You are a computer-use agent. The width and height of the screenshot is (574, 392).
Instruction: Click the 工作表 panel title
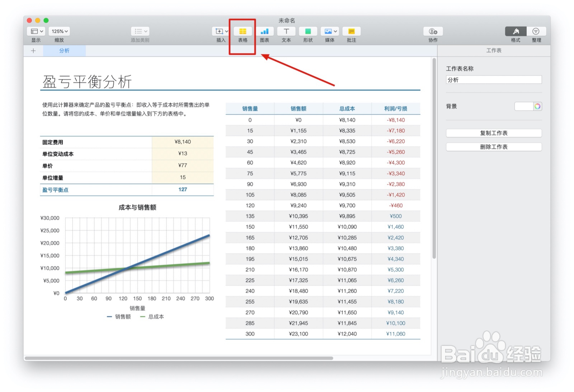(x=493, y=51)
